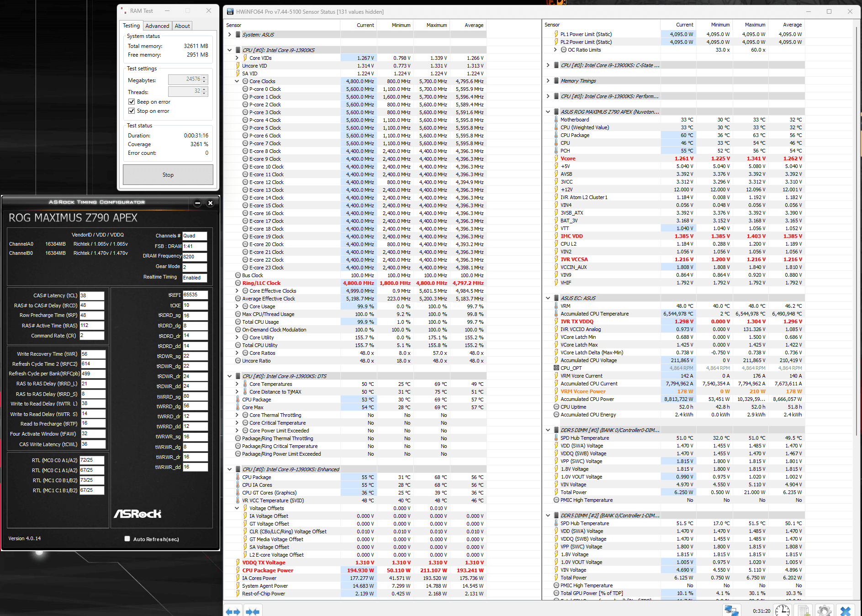Expand the System: ASUS sensor group
This screenshot has width=862, height=616.
(230, 35)
